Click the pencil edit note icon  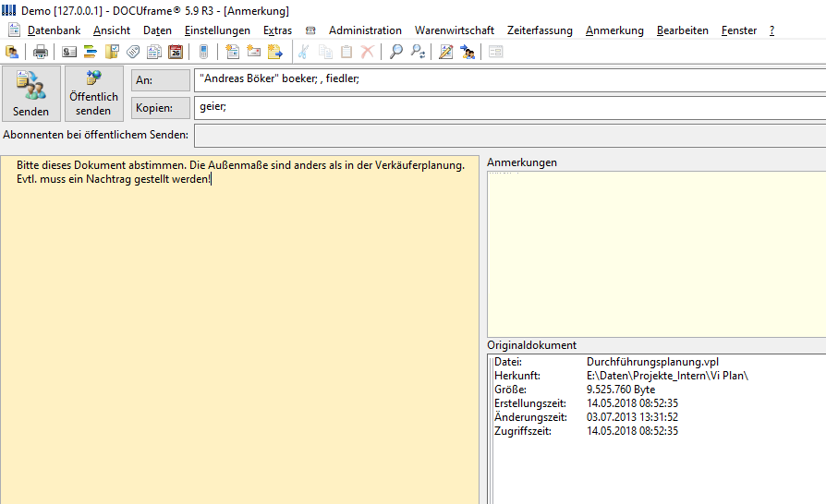[445, 52]
